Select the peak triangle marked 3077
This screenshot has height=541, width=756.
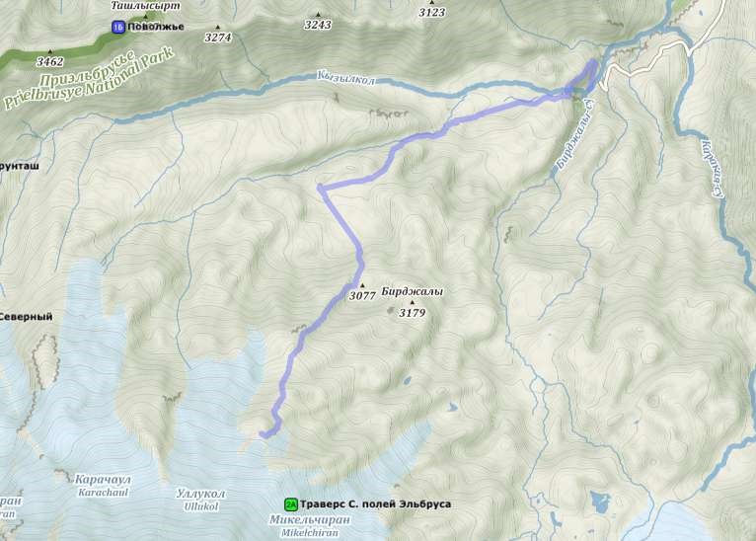coord(362,285)
